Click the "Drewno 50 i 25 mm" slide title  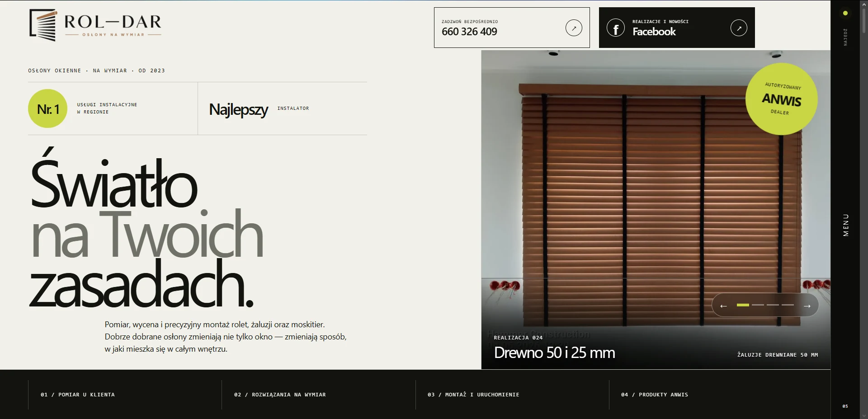554,353
